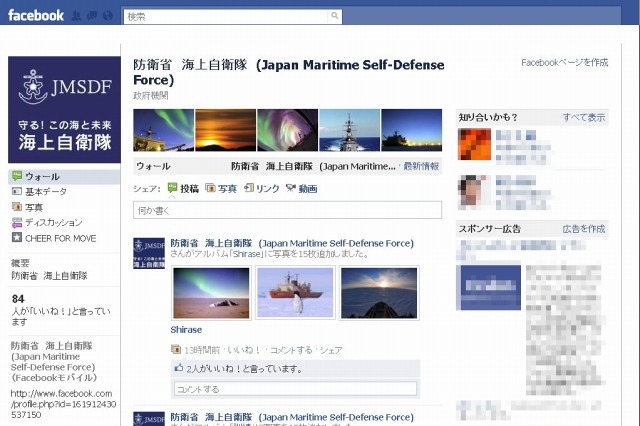Open the Shirase album link
Viewport: 640px width, 426px height.
pos(186,330)
